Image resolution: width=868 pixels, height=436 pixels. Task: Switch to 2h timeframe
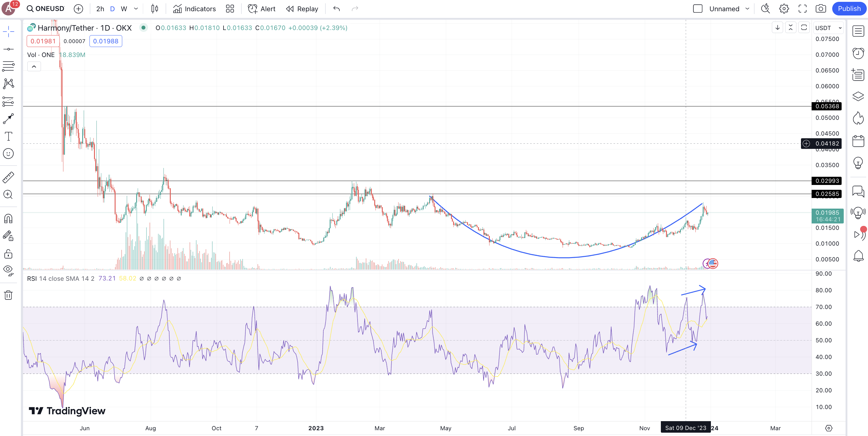(x=100, y=9)
